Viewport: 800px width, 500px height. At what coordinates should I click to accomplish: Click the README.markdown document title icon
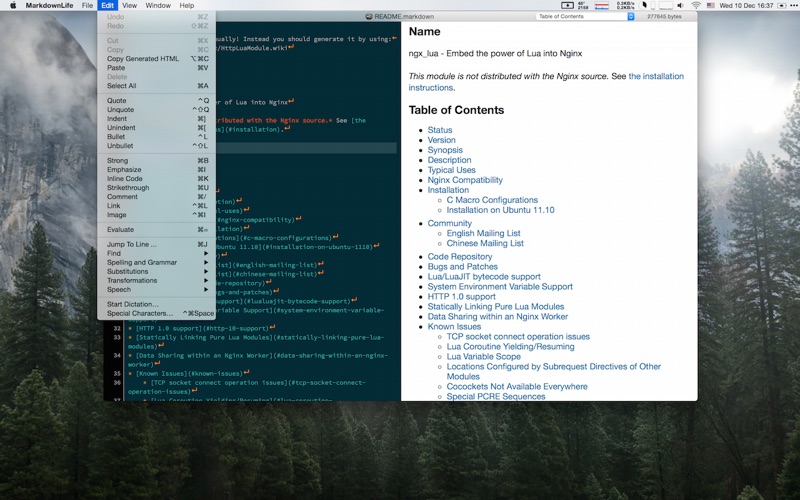click(369, 16)
